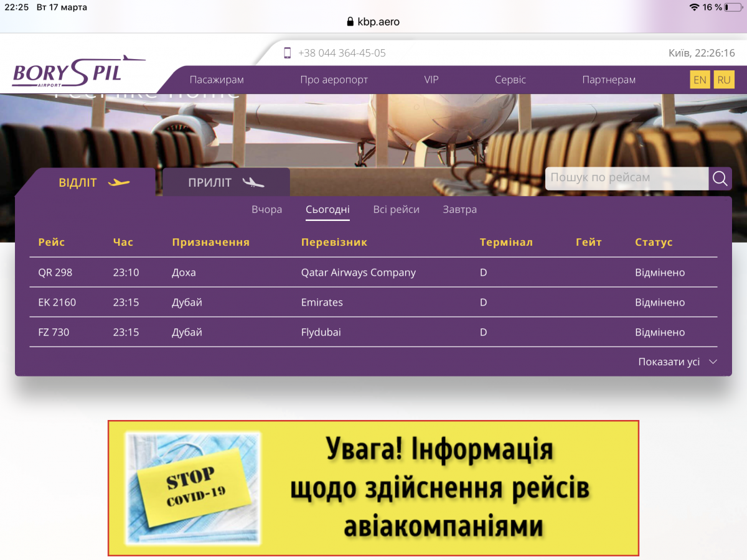Switch language to EN
Viewport: 747px width, 560px height.
(x=700, y=80)
